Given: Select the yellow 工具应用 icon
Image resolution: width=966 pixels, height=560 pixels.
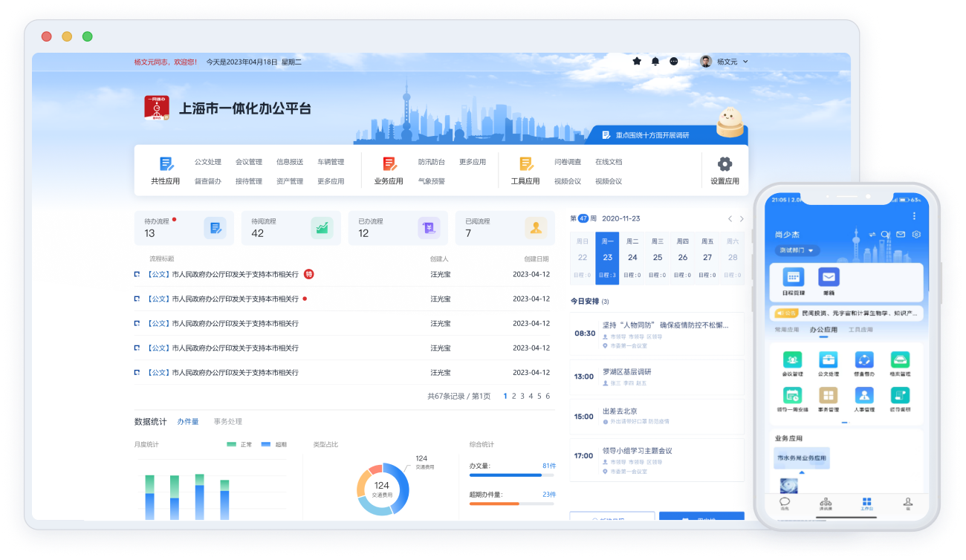Looking at the screenshot, I should 528,163.
